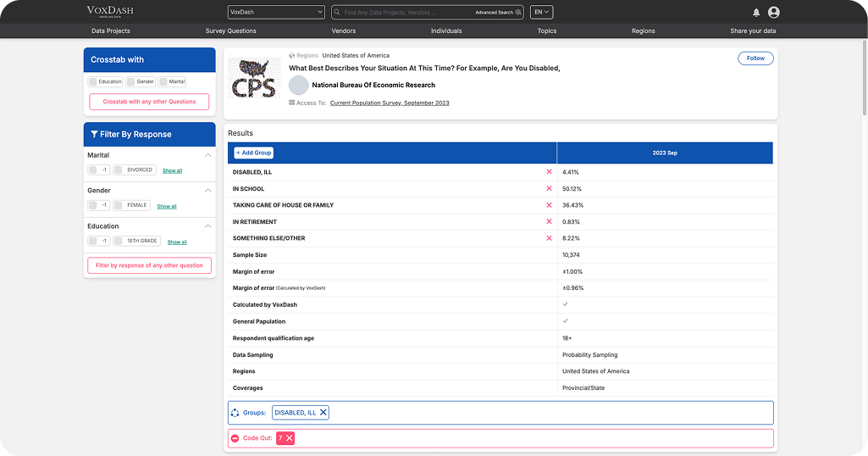Show all Education options

point(177,242)
